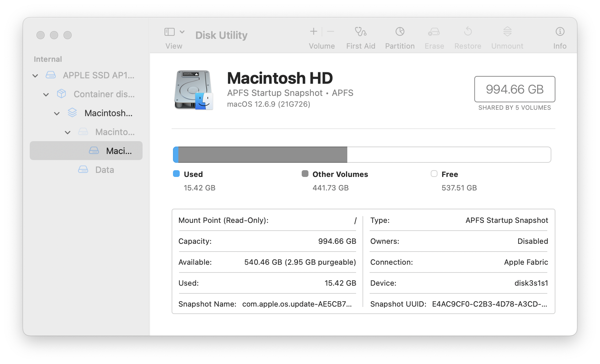
Task: Click the APFS Startup Snapshot type value
Action: pyautogui.click(x=507, y=220)
